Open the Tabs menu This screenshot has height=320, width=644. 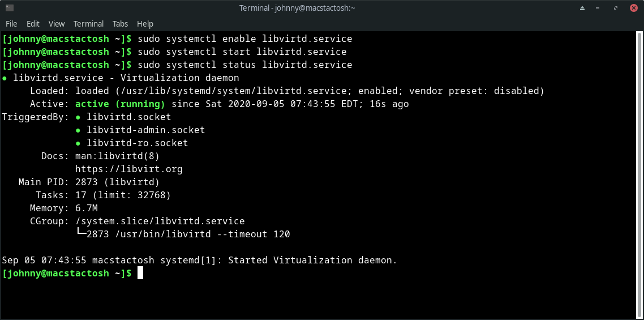tap(121, 24)
